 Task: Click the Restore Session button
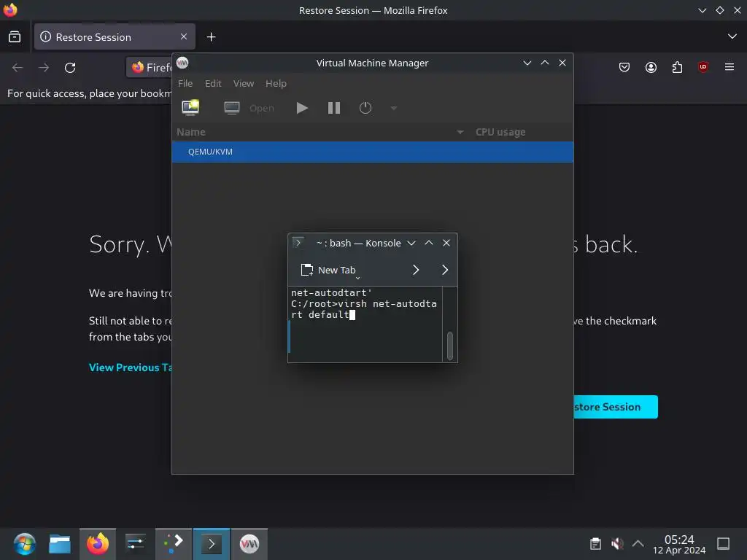(x=616, y=407)
